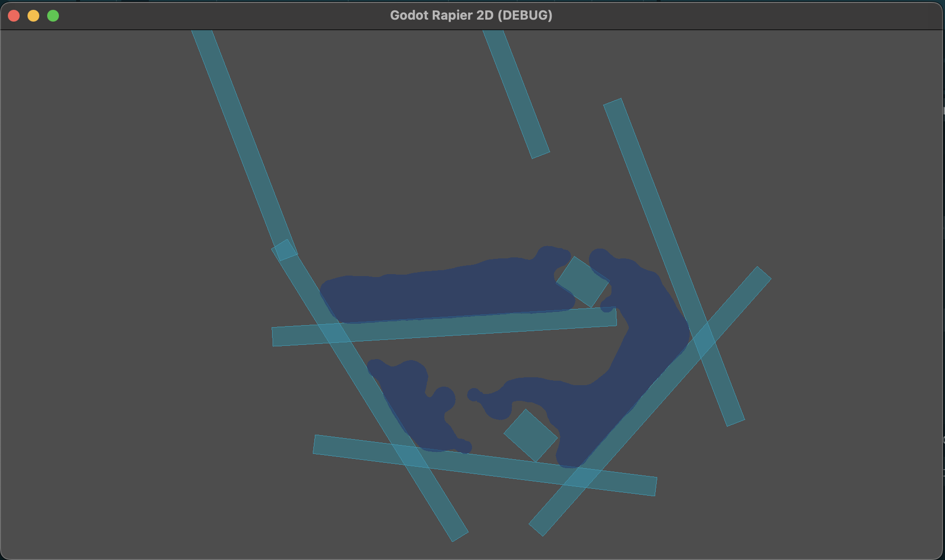Viewport: 945px width, 560px height.
Task: Click the Godot Rapier 2D (DEBUG) title
Action: (471, 15)
